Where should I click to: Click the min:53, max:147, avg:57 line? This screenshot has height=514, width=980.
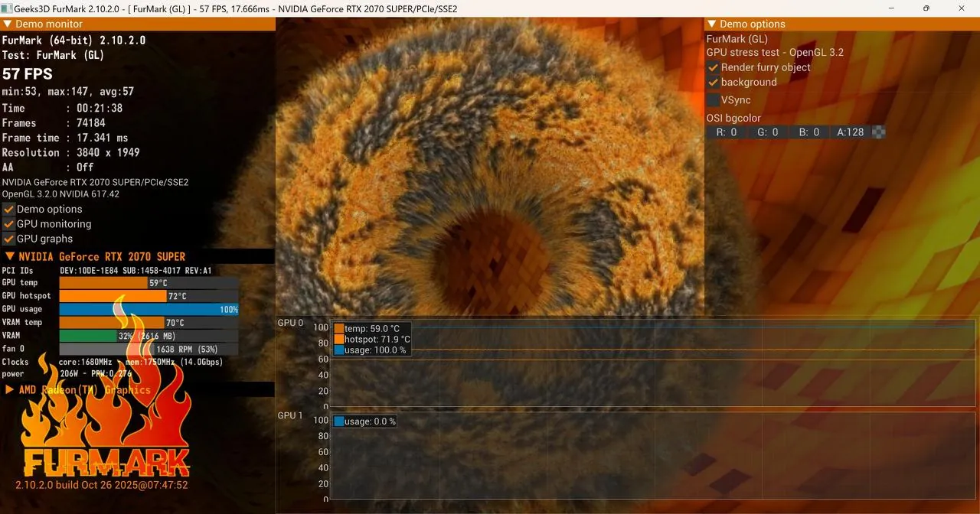68,92
